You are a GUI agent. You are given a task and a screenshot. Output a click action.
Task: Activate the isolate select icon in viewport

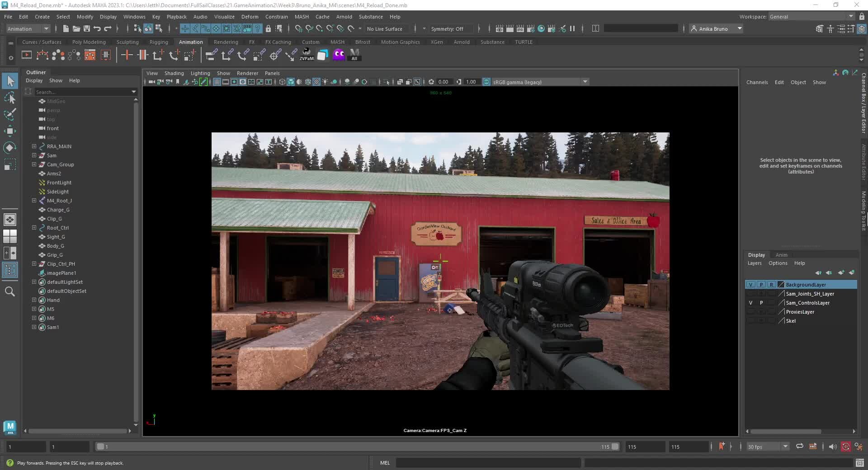pyautogui.click(x=387, y=82)
